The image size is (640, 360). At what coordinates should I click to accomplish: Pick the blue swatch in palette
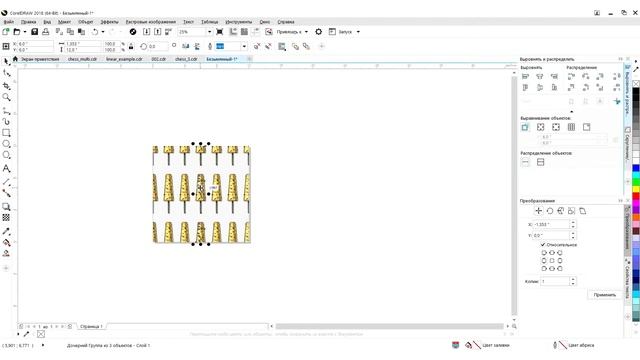coord(636,168)
